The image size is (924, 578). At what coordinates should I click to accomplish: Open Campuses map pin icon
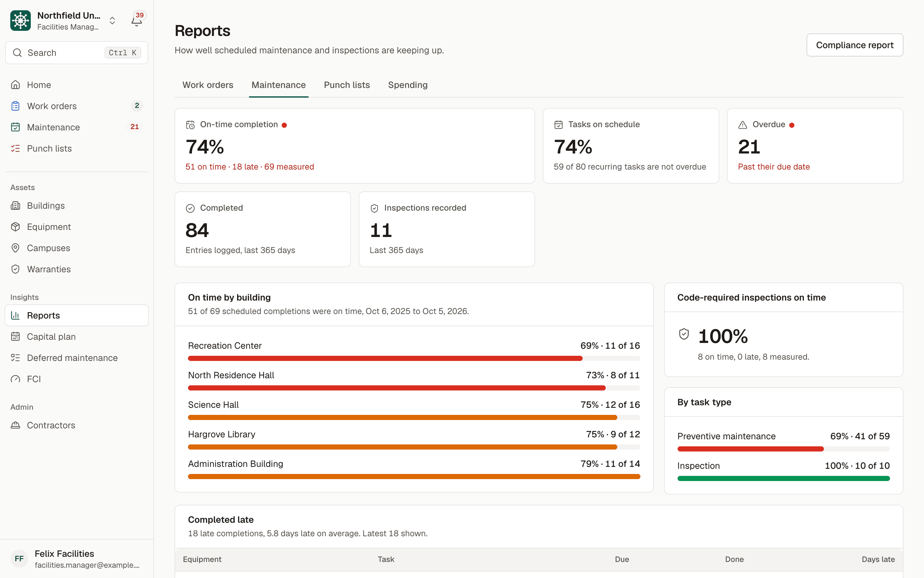pyautogui.click(x=15, y=248)
